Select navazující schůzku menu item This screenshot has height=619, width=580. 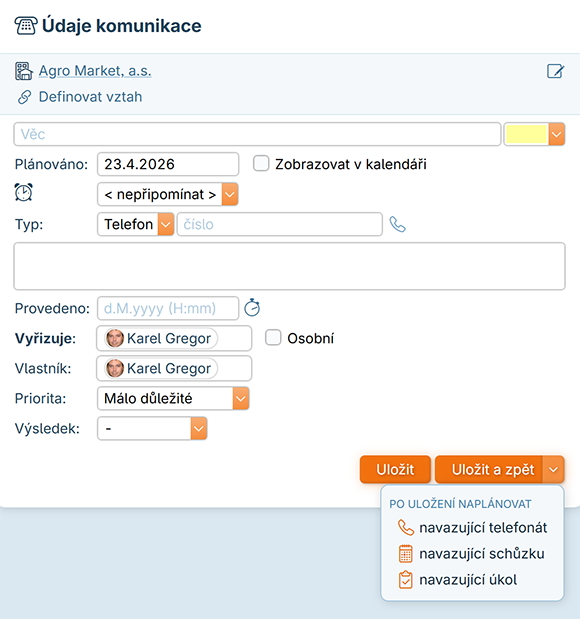click(473, 554)
